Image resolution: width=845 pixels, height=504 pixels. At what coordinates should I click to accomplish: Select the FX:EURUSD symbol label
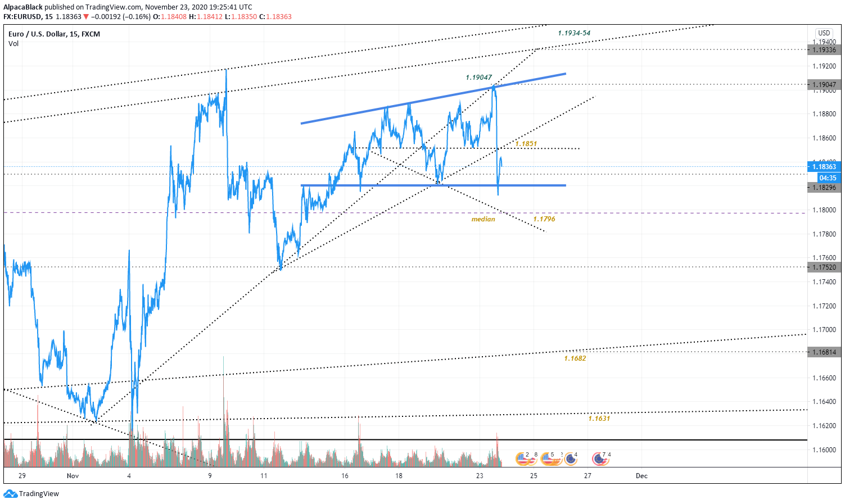[x=22, y=17]
